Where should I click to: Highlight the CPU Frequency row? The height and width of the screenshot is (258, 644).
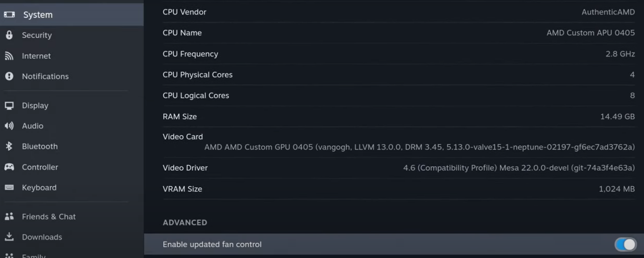[x=398, y=54]
